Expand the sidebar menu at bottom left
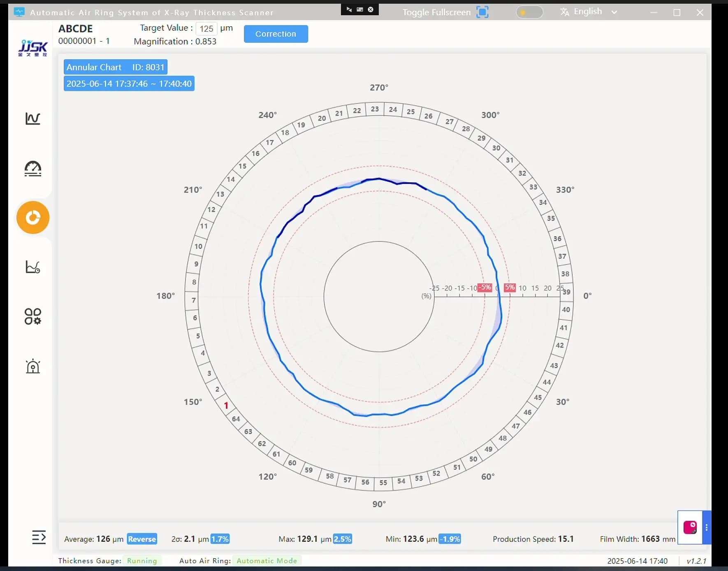The width and height of the screenshot is (728, 571). coord(39,537)
